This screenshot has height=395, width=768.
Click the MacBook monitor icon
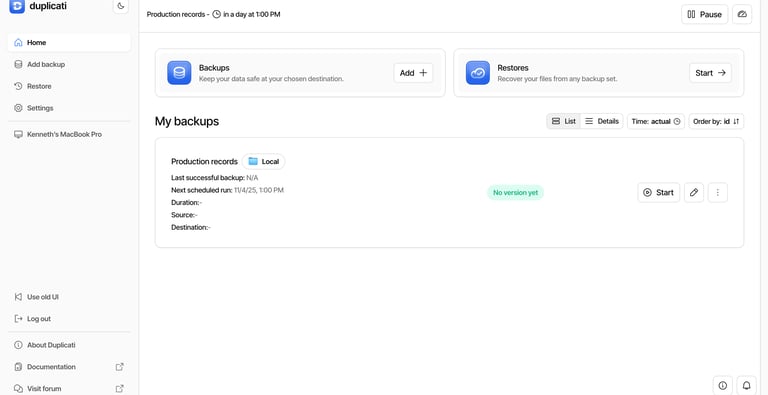(18, 134)
